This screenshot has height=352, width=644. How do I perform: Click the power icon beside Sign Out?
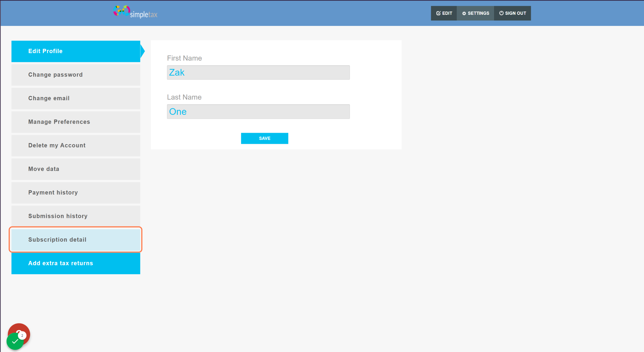click(x=501, y=13)
